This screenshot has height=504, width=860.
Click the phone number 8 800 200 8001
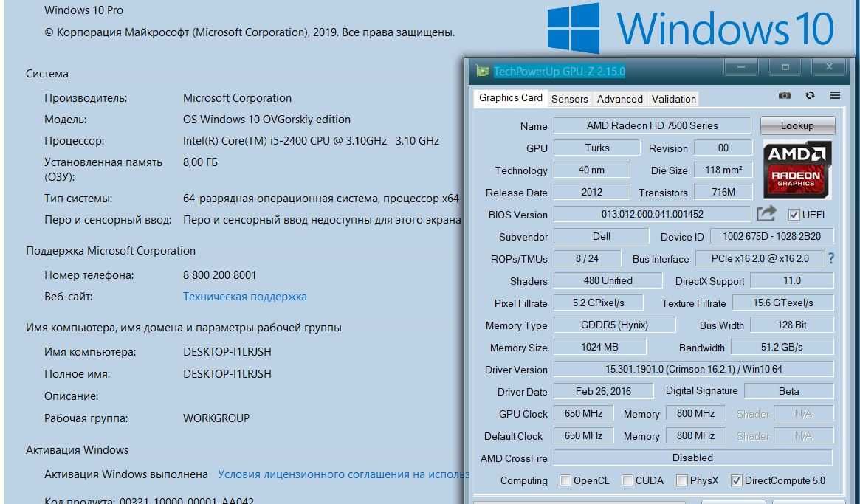[219, 275]
